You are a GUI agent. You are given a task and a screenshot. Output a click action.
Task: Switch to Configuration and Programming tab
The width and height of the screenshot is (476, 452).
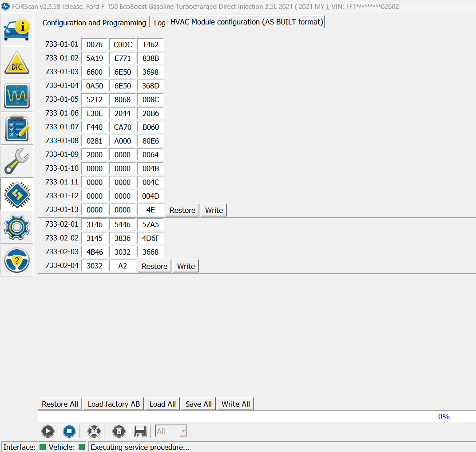[94, 23]
